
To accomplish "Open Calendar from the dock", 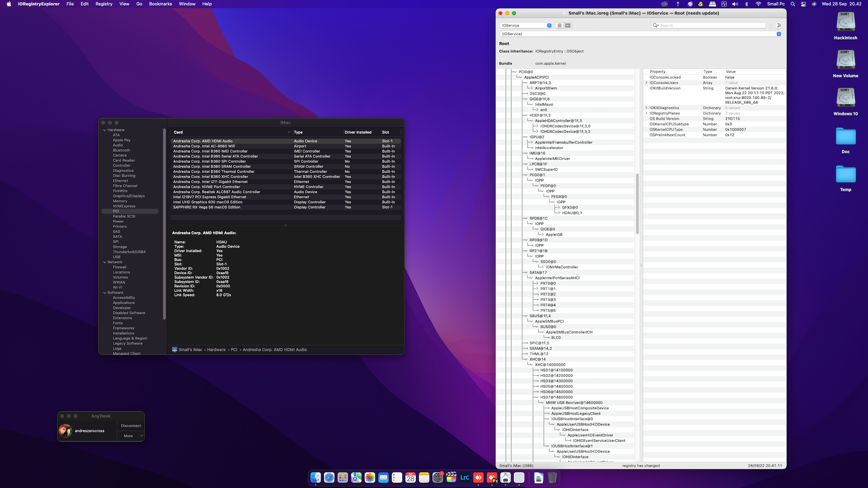I will (410, 478).
